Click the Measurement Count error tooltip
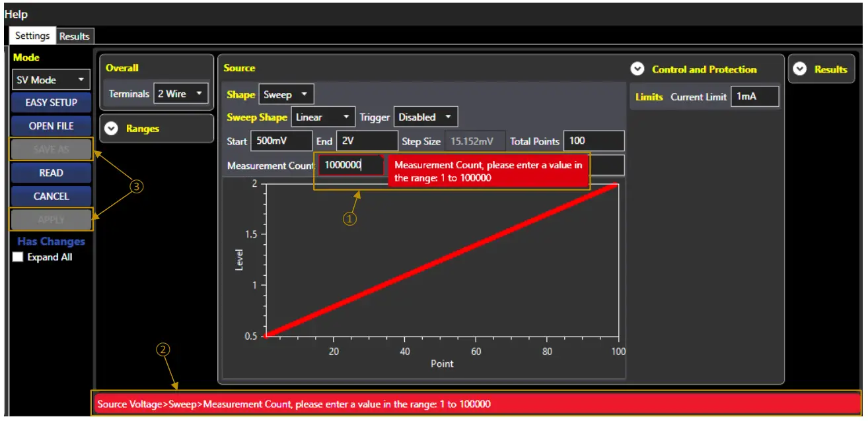This screenshot has width=868, height=421. (488, 172)
